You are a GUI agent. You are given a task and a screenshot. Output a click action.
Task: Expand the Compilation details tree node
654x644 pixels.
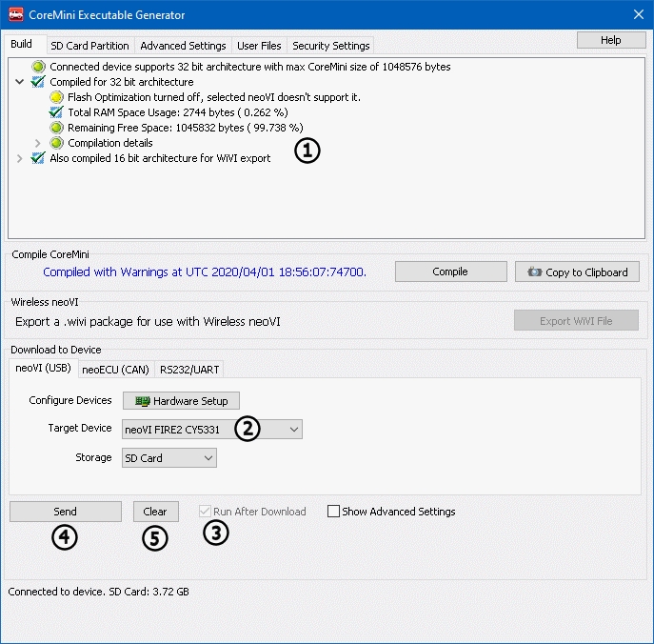pyautogui.click(x=38, y=143)
